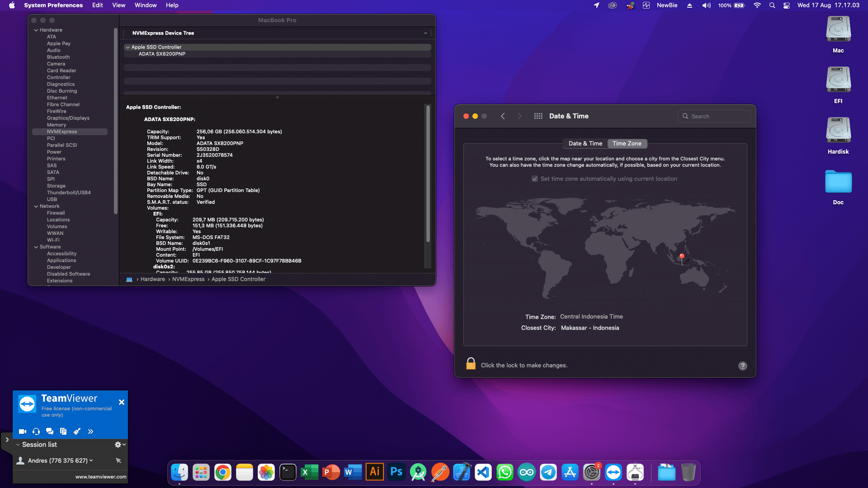Click Creative Cloud menu bar icon
868x488 pixels.
tap(613, 5)
